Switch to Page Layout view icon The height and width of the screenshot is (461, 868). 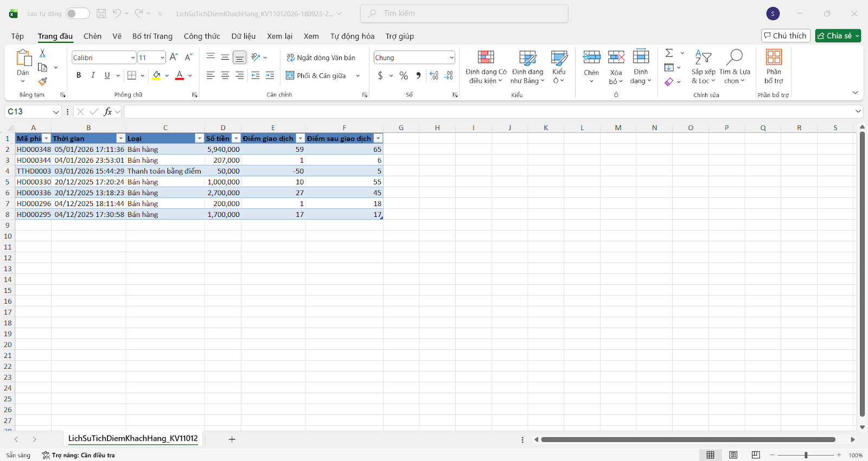pyautogui.click(x=733, y=455)
